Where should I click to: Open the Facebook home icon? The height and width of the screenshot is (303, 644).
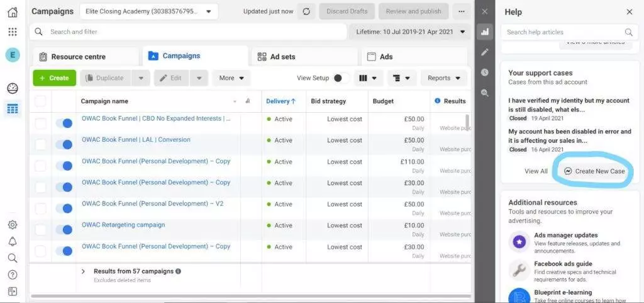(13, 12)
